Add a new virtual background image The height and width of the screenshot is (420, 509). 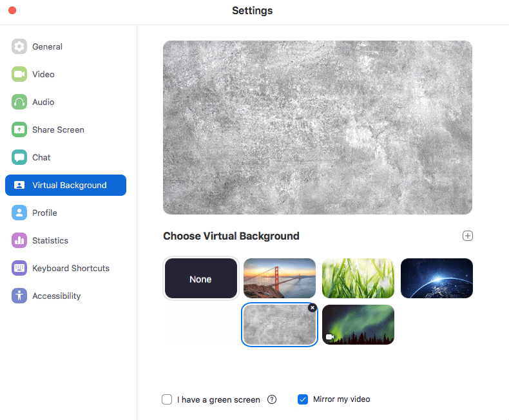coord(468,236)
